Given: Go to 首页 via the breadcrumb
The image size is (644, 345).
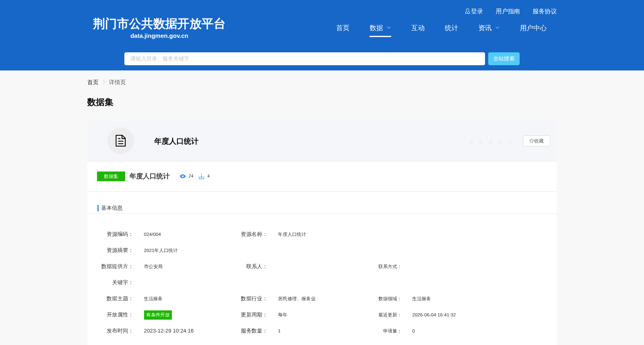Looking at the screenshot, I should (x=93, y=82).
